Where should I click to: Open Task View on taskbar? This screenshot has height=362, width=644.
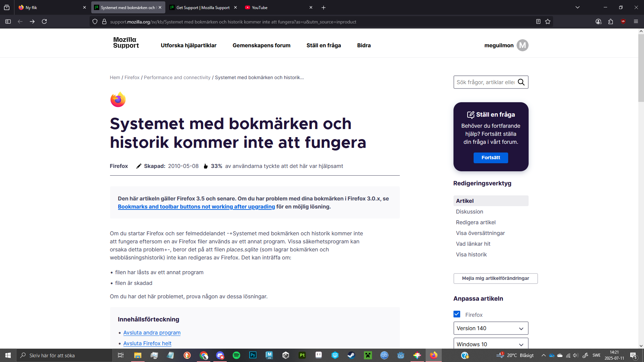121,355
